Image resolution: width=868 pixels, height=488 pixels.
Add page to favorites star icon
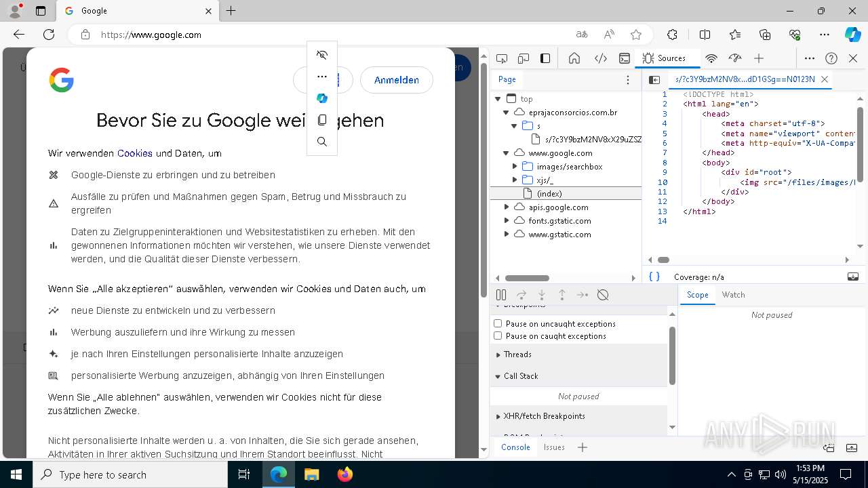[635, 35]
